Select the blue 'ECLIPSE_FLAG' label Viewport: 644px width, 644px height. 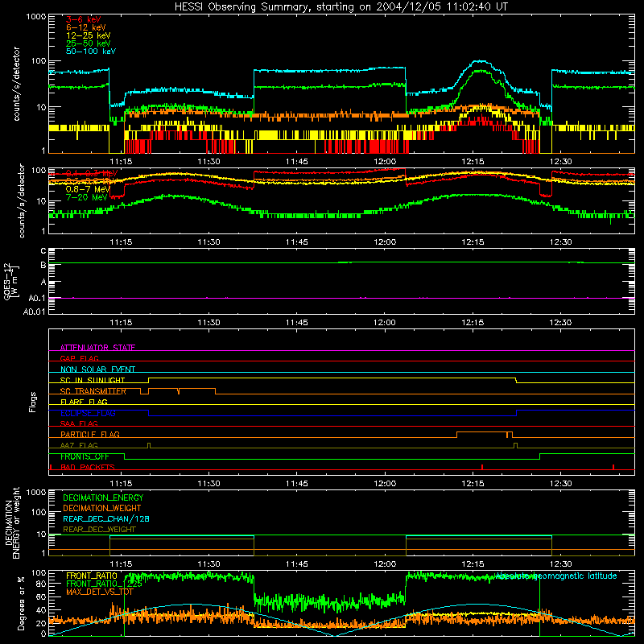pos(88,413)
